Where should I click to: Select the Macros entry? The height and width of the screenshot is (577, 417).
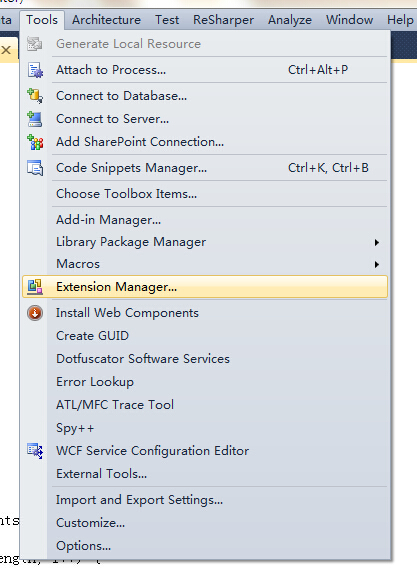click(x=205, y=264)
